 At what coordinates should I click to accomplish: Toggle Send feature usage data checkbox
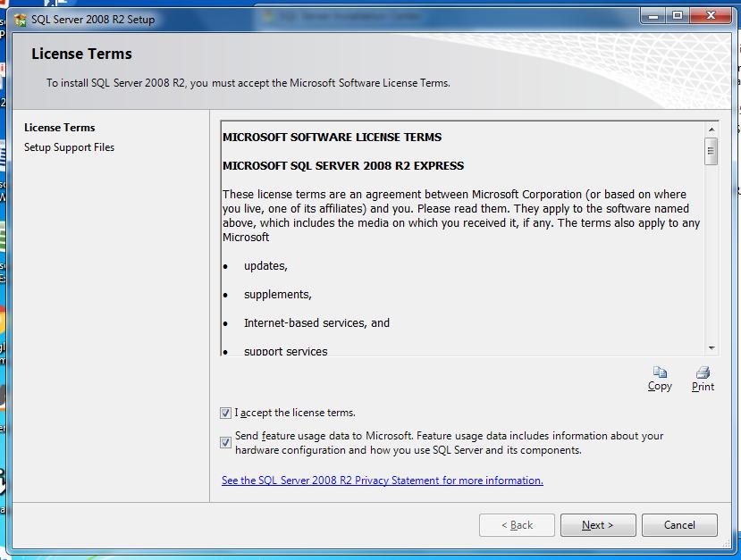click(225, 442)
